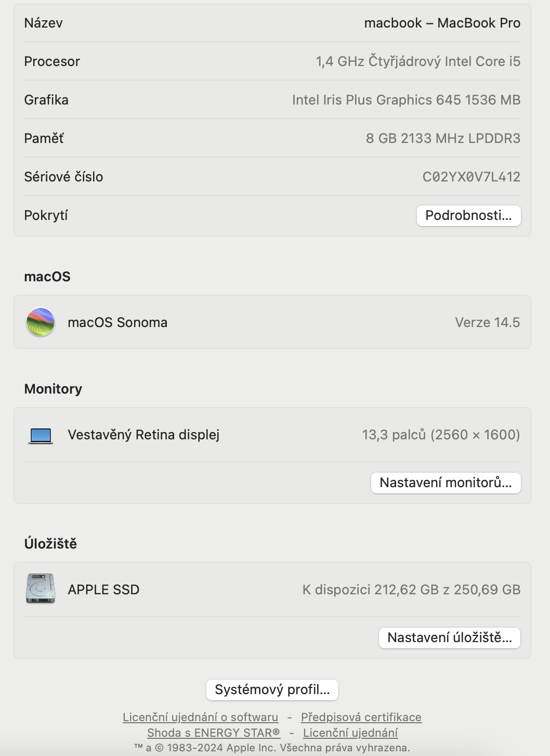550x756 pixels.
Task: Click the APPLE SSD storage label
Action: (x=103, y=590)
